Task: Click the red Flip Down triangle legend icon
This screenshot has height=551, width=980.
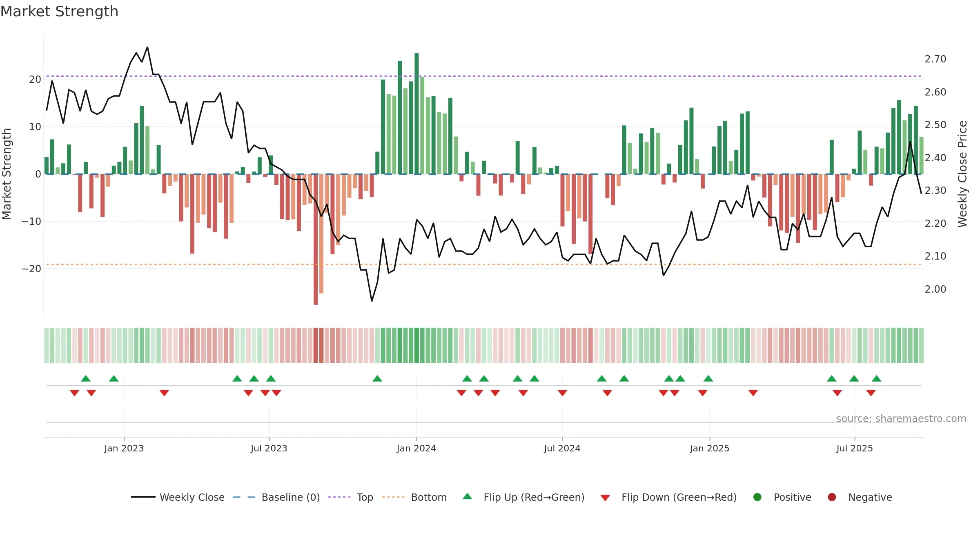Action: [x=606, y=498]
